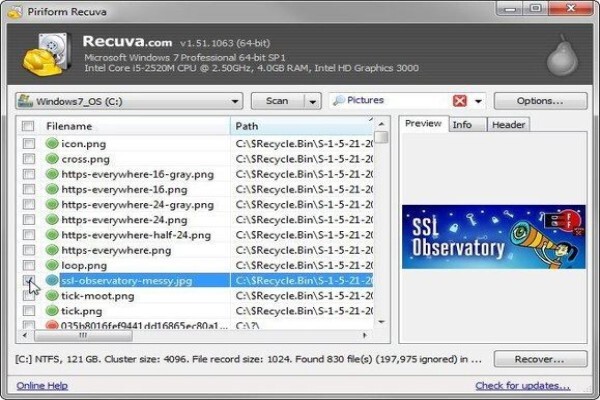Check the box for loop.png
Viewport: 600px width, 400px height.
[x=29, y=265]
